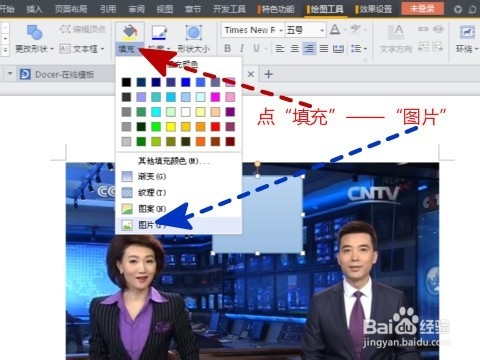Switch to the 审阅 ribbon tab
This screenshot has width=480, height=360.
tap(136, 9)
